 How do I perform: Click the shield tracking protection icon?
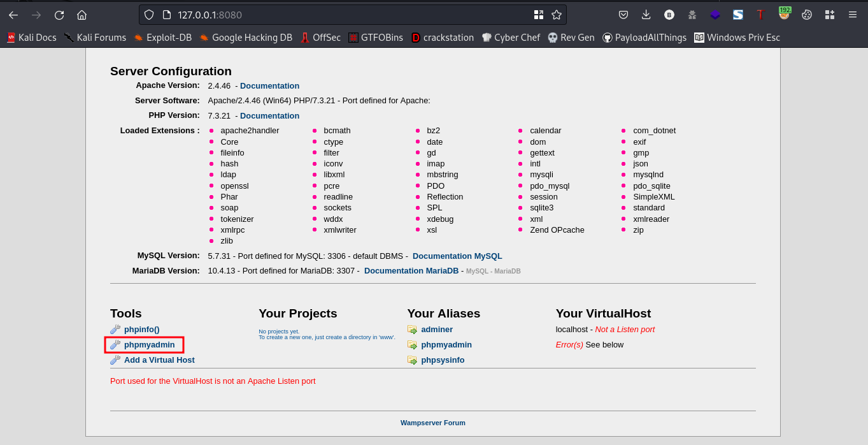149,15
